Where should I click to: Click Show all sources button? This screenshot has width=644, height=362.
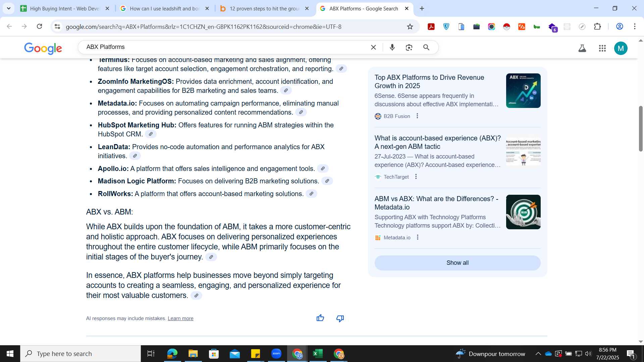458,263
